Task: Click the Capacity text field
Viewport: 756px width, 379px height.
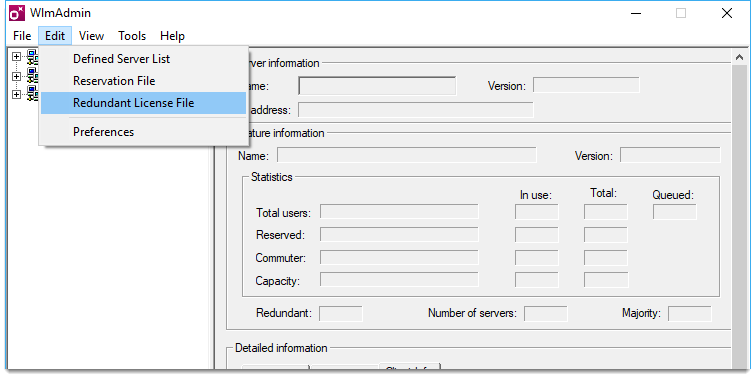Action: tap(399, 280)
